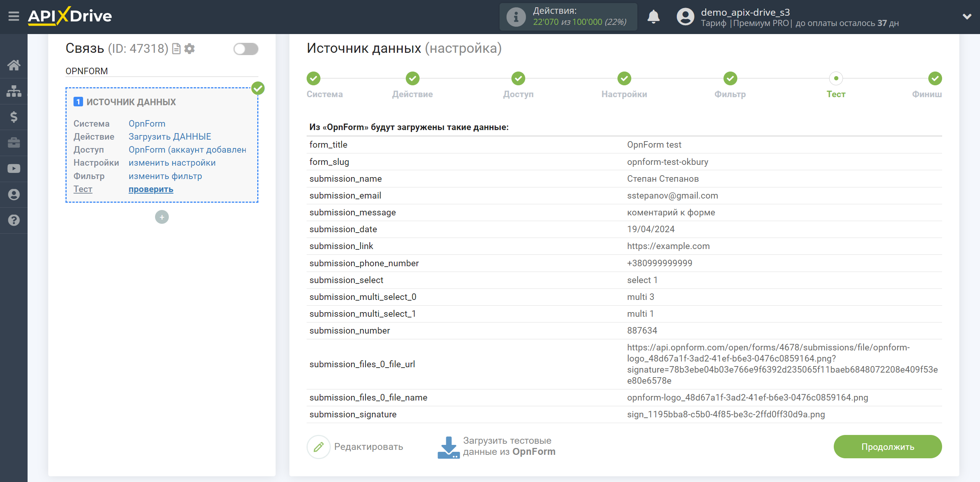Screen dimensions: 980x482
Task: Click the user avatar icon
Action: click(x=685, y=17)
